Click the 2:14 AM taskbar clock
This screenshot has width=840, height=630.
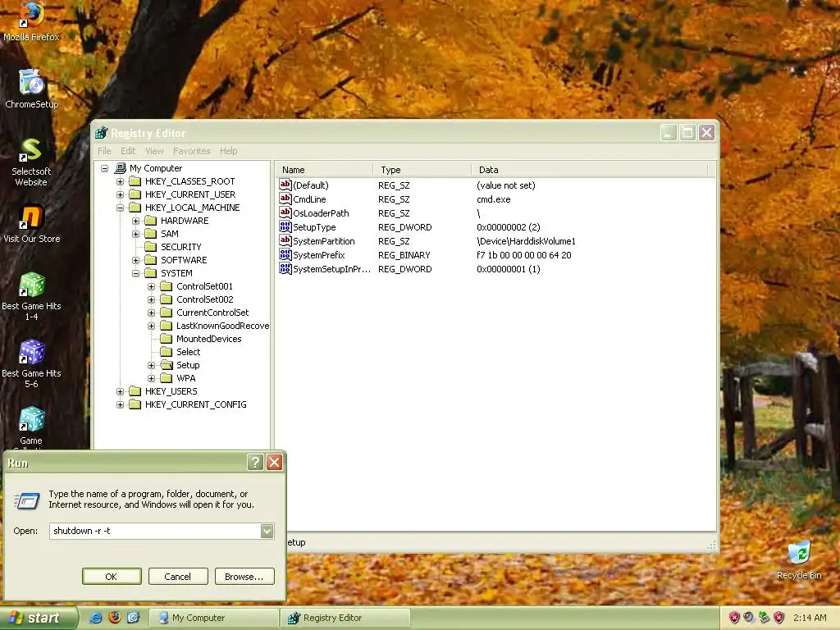[x=810, y=618]
